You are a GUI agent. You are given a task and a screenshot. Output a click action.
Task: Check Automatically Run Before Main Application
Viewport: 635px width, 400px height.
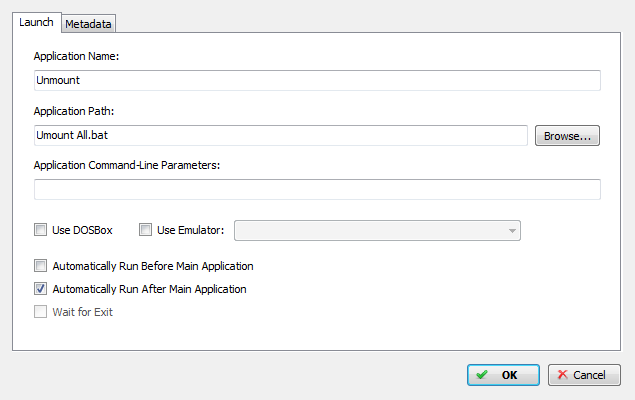point(40,266)
